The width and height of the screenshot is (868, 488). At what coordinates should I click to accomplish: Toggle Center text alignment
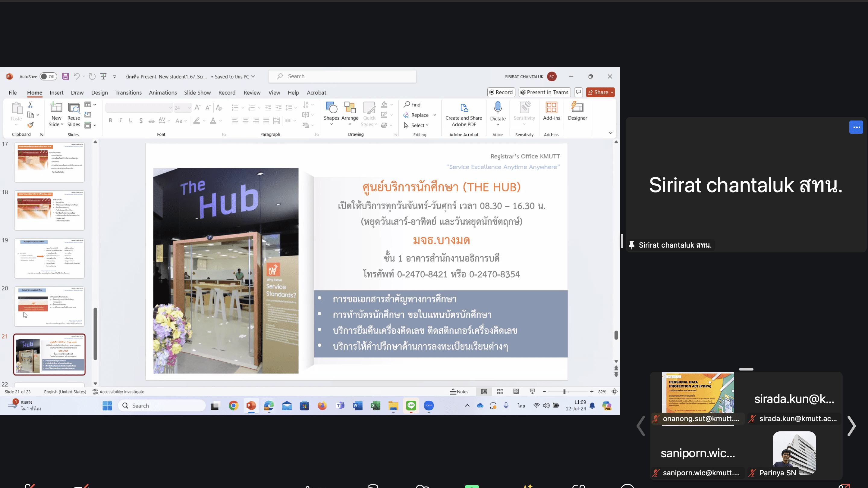246,120
